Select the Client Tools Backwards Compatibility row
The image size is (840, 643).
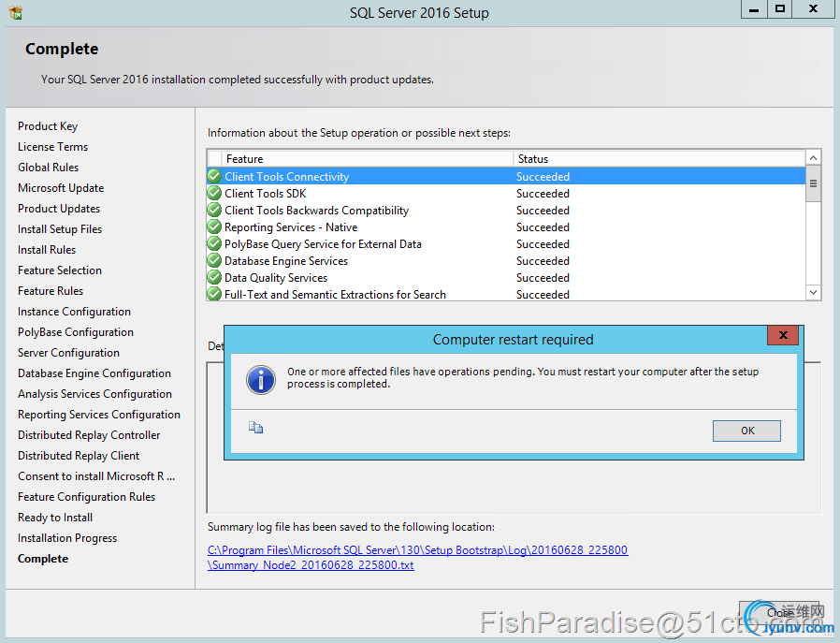[x=506, y=210]
